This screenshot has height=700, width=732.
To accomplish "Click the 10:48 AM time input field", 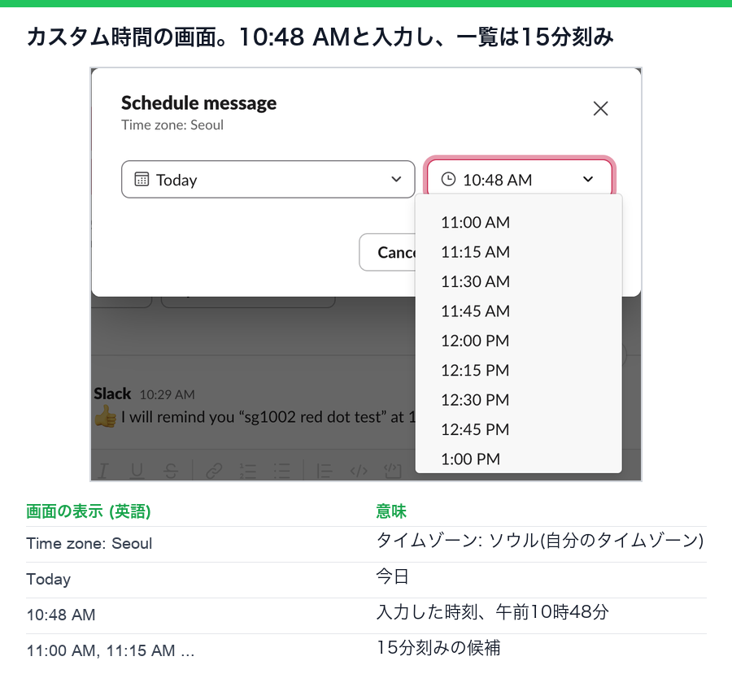I will 520,179.
